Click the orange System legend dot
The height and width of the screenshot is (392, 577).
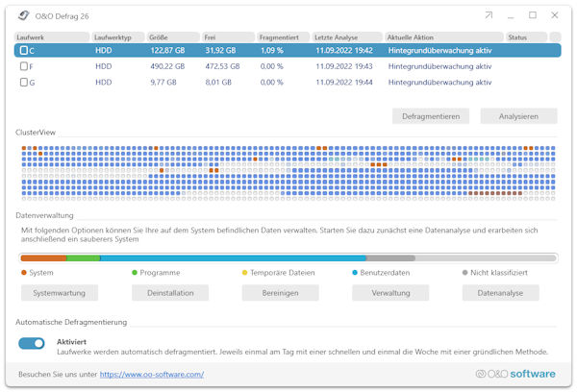[x=24, y=273]
